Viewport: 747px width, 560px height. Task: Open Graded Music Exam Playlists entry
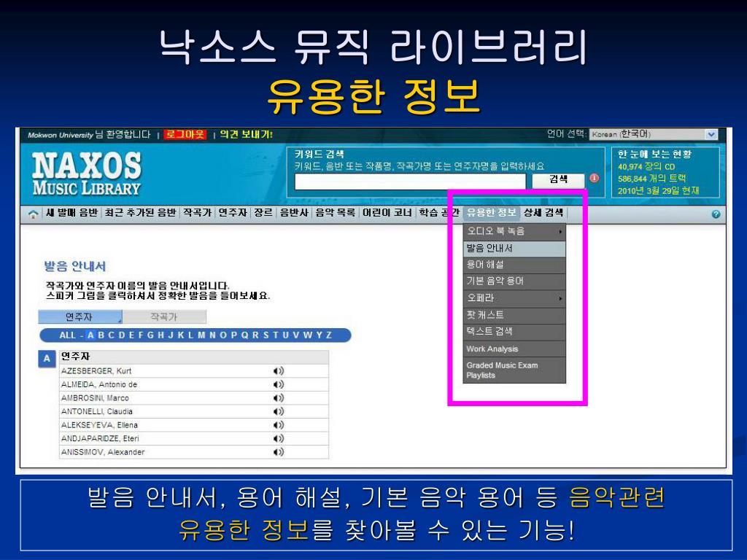point(514,370)
